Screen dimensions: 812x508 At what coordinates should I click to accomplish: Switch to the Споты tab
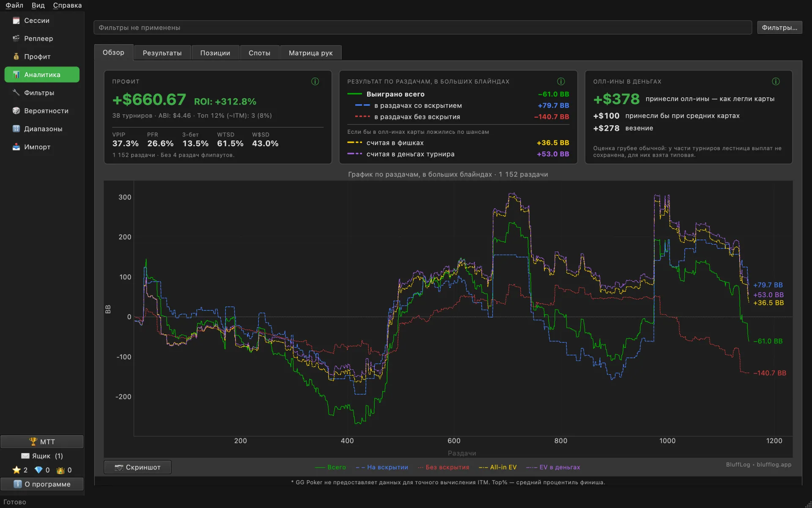[x=259, y=53]
